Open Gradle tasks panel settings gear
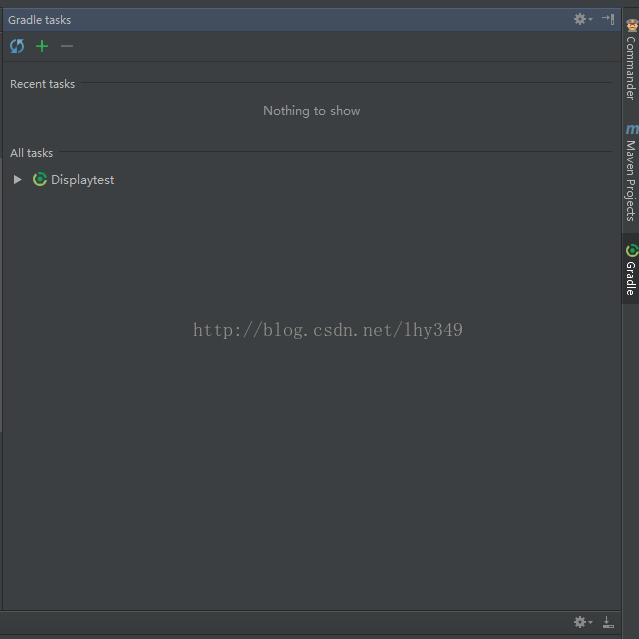This screenshot has width=639, height=639. pos(583,19)
